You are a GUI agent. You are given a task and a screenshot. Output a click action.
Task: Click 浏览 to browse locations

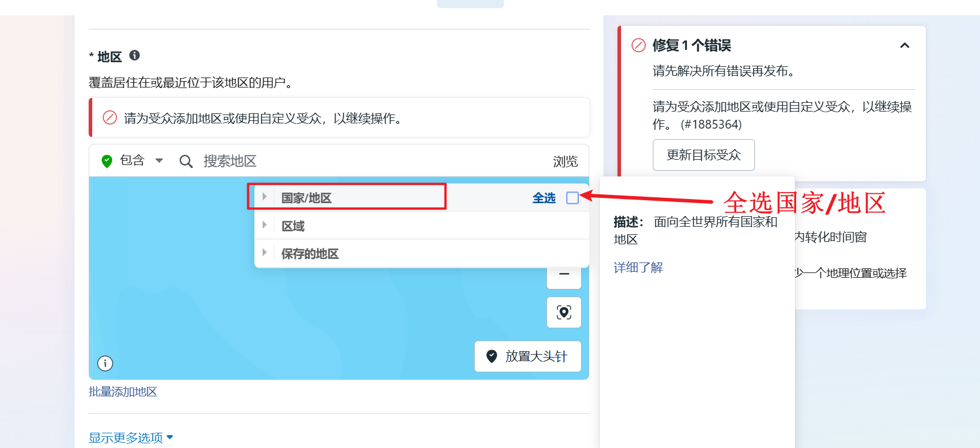pos(565,161)
